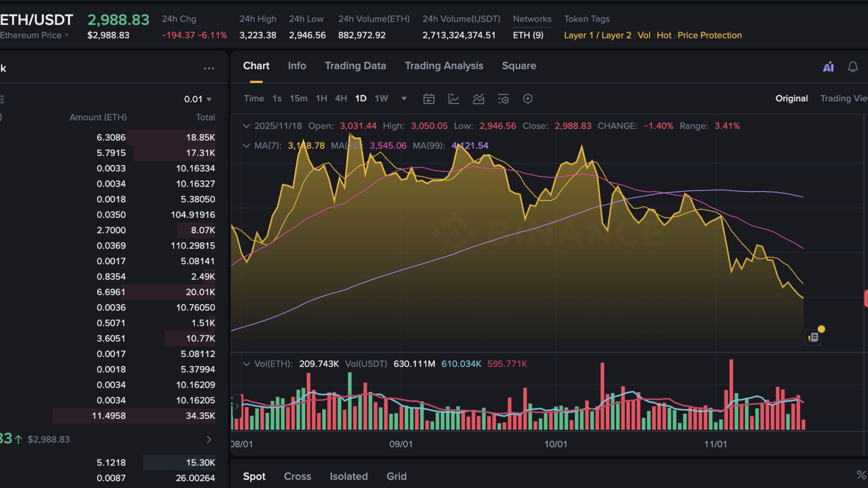Collapse the MA(7) indicator row chevron
Viewport: 868px width, 488px height.
246,145
